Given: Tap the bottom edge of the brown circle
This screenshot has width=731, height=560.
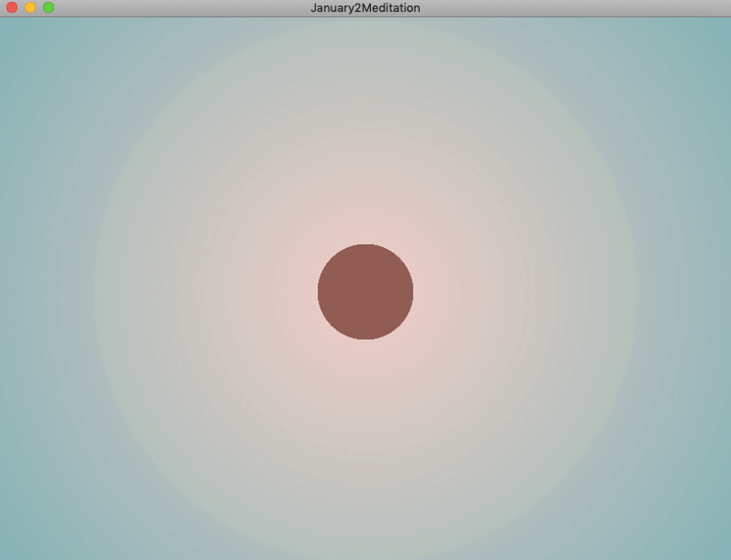Looking at the screenshot, I should pos(365,339).
